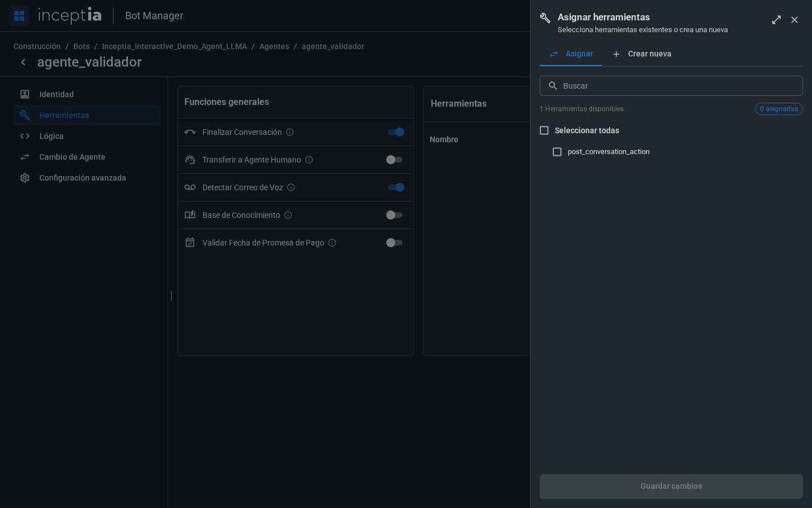This screenshot has width=812, height=508.
Task: Check the Seleccionar todas checkbox
Action: coord(544,130)
